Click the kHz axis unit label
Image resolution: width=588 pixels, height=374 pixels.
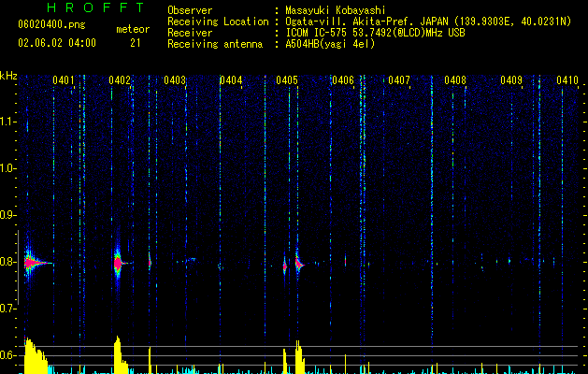point(8,76)
